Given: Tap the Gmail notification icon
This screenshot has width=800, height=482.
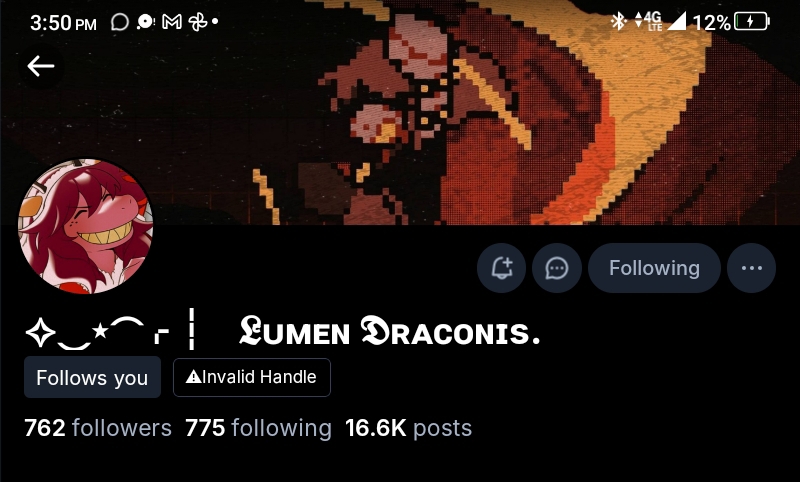Looking at the screenshot, I should 171,21.
